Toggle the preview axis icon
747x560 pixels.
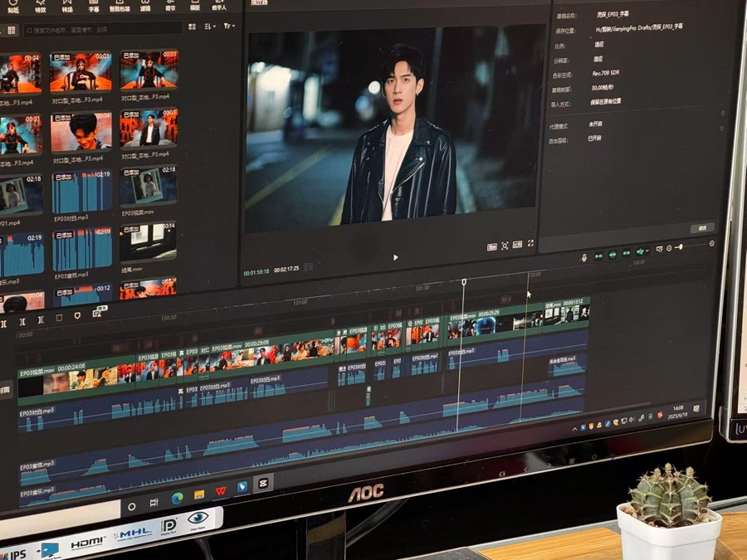(640, 251)
